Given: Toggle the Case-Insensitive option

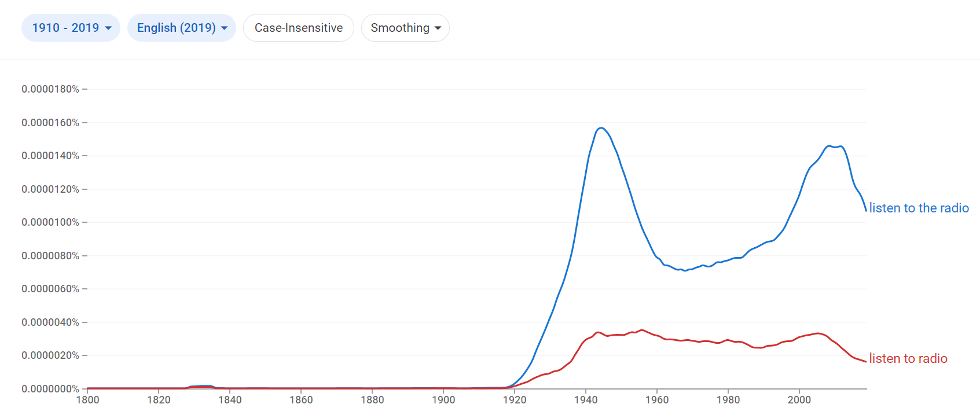Looking at the screenshot, I should [298, 27].
